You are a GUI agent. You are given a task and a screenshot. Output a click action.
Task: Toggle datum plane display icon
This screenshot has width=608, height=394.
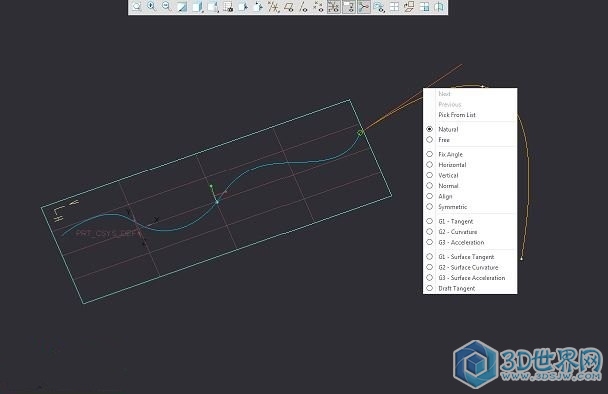coord(288,7)
